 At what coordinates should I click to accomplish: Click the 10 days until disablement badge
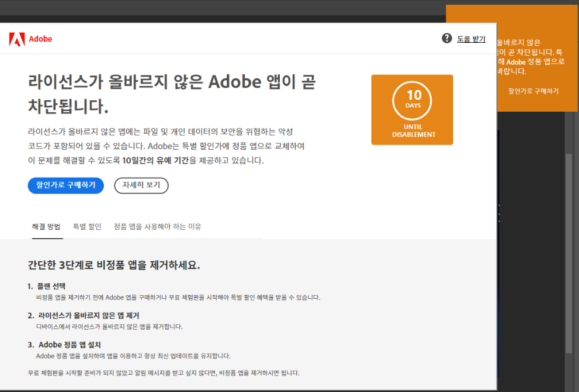(412, 110)
